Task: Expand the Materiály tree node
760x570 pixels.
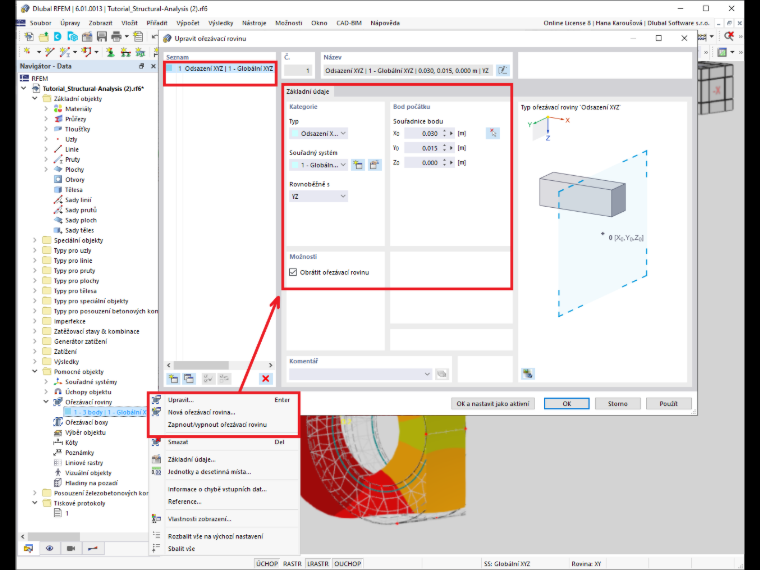Action: pyautogui.click(x=46, y=109)
